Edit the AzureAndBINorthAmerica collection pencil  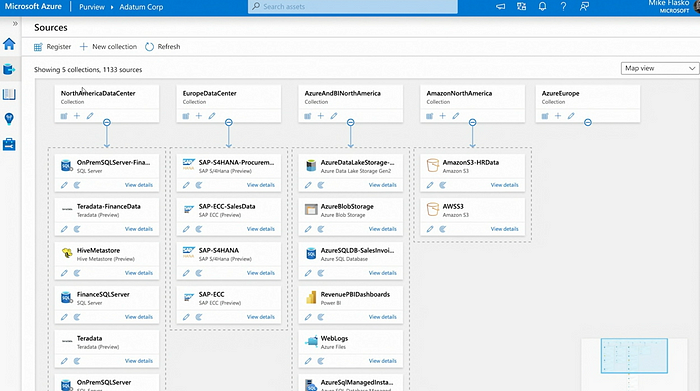(333, 116)
